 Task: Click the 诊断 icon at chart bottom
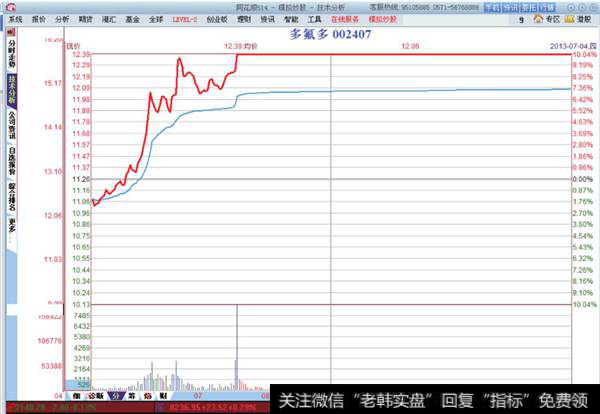point(95,396)
